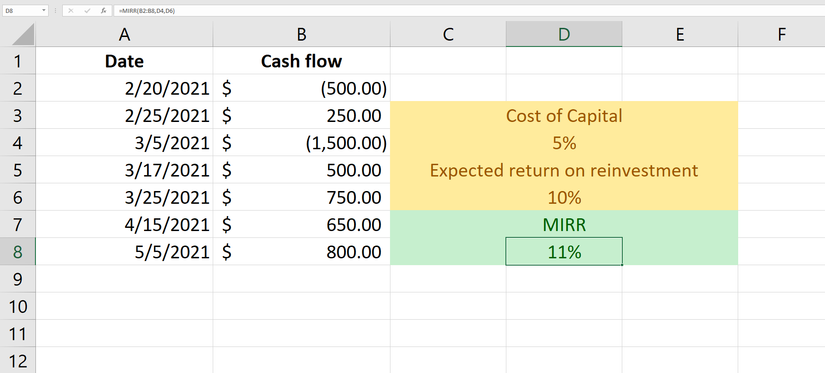Select the 5% cost of capital cell

pos(564,143)
